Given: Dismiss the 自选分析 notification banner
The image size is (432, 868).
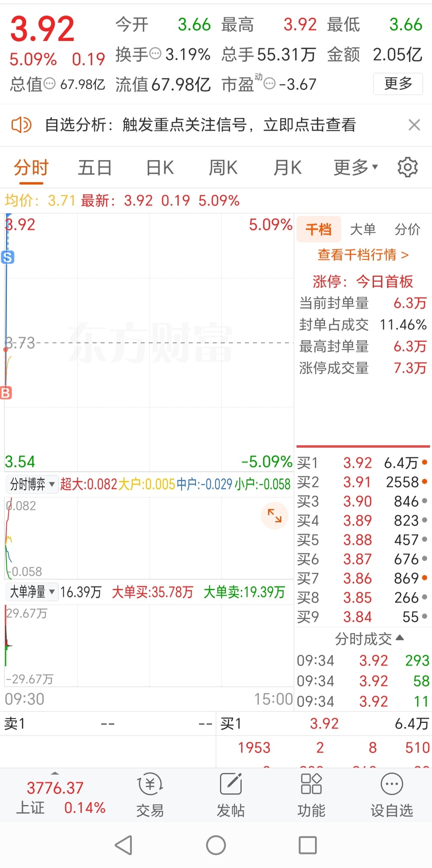Looking at the screenshot, I should point(414,125).
